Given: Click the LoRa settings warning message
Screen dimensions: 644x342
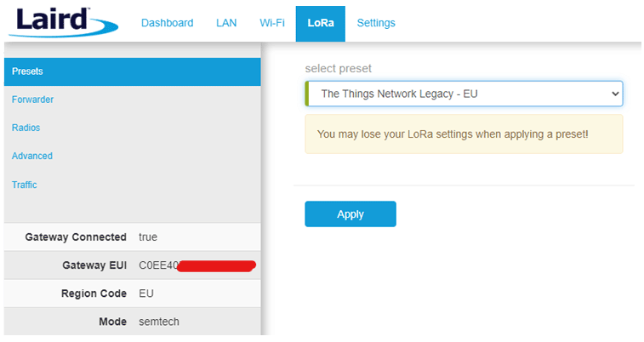Looking at the screenshot, I should coord(464,134).
